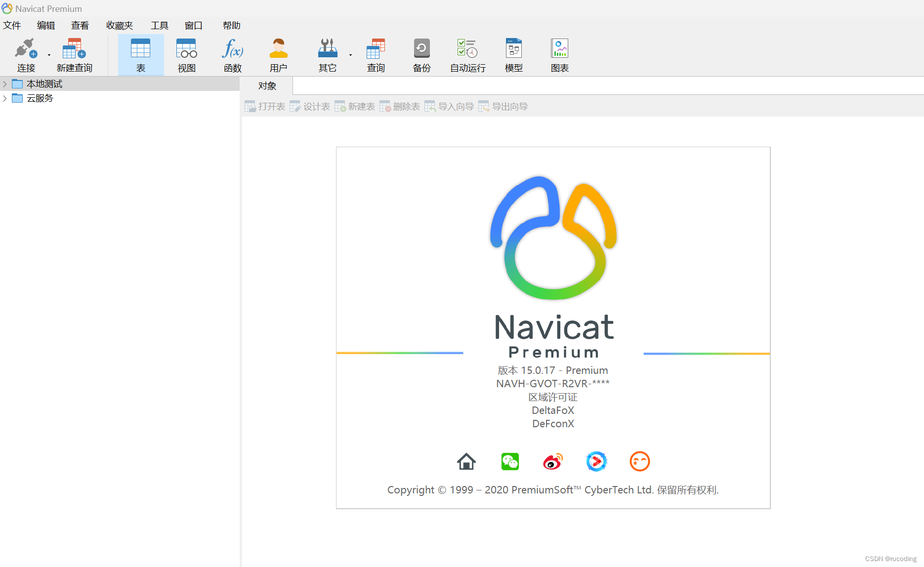Click the red Weibo icon
The image size is (924, 567).
553,461
